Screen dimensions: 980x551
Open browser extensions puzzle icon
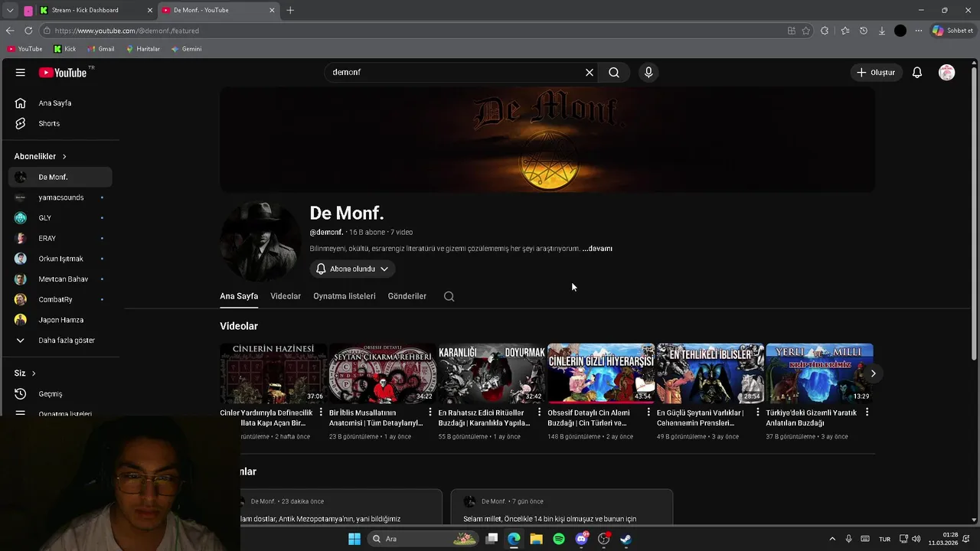tap(825, 31)
